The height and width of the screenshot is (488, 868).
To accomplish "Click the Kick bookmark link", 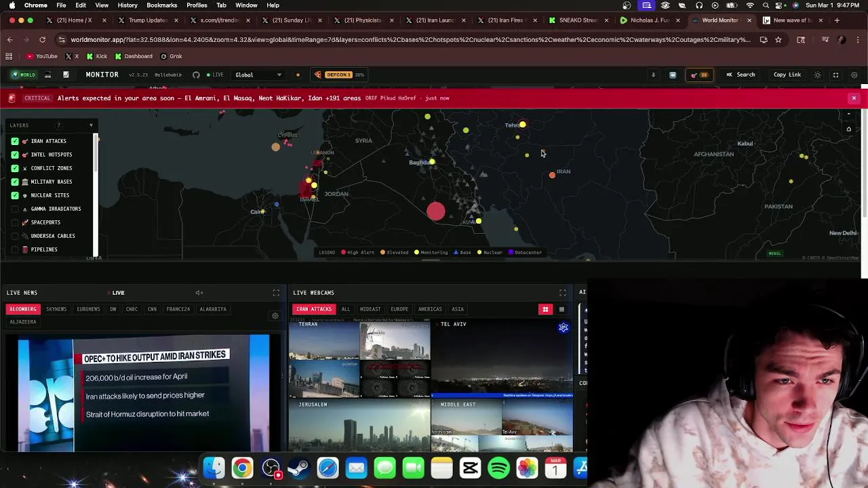I will pyautogui.click(x=97, y=56).
